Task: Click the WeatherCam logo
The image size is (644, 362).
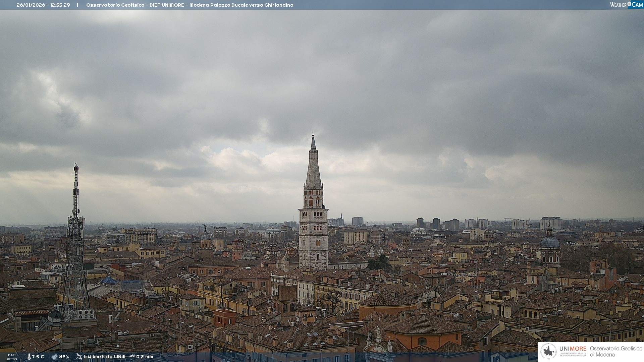Action: (x=626, y=5)
